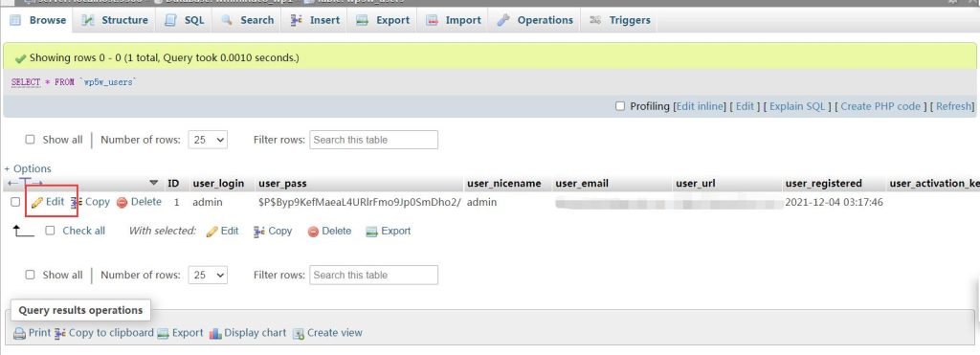Click the Insert tab icon
The width and height of the screenshot is (980, 355).
click(x=297, y=20)
